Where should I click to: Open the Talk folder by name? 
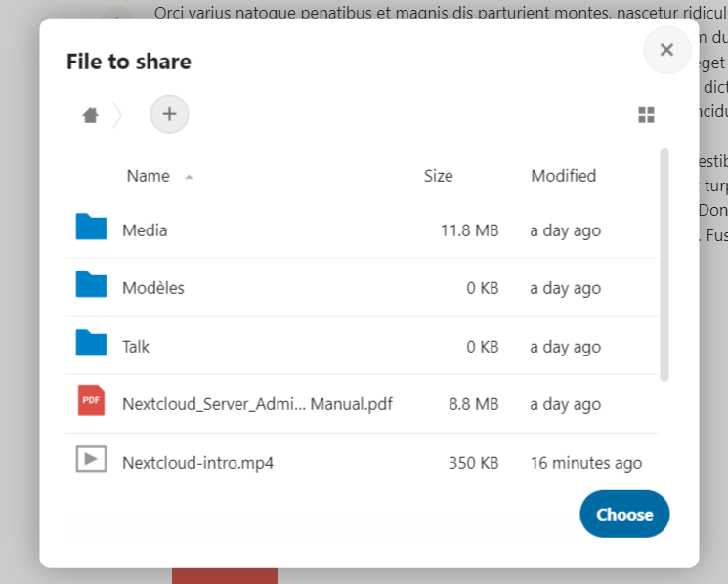tap(136, 347)
